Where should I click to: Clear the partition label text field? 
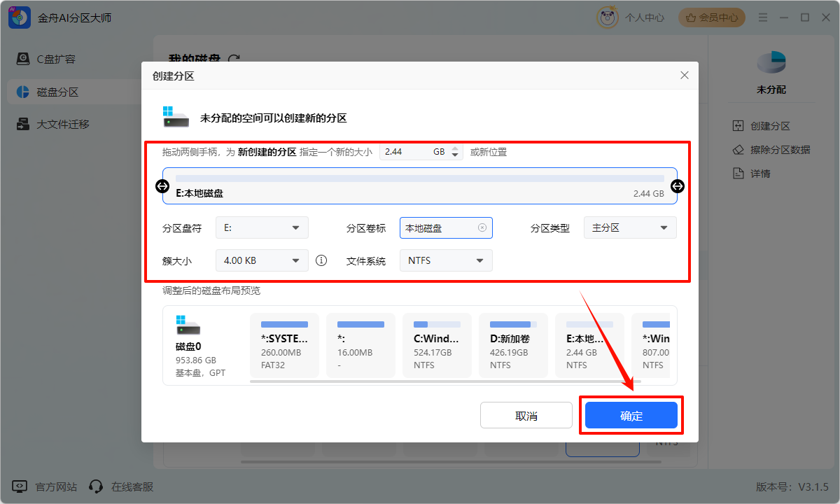(482, 227)
